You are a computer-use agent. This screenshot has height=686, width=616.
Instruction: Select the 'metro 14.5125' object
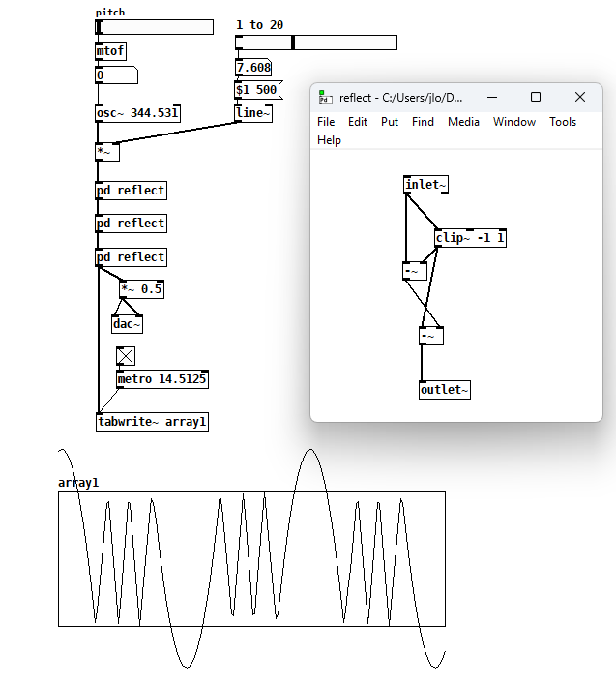click(x=162, y=379)
